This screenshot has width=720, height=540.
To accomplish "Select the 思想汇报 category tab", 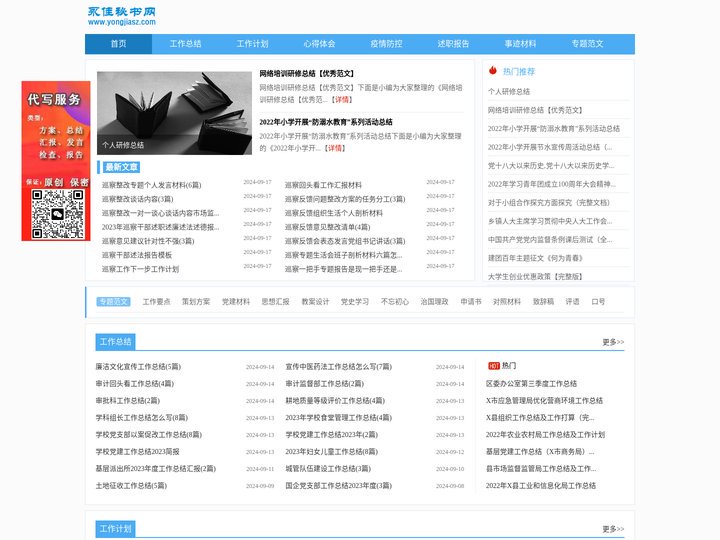I will tap(276, 302).
